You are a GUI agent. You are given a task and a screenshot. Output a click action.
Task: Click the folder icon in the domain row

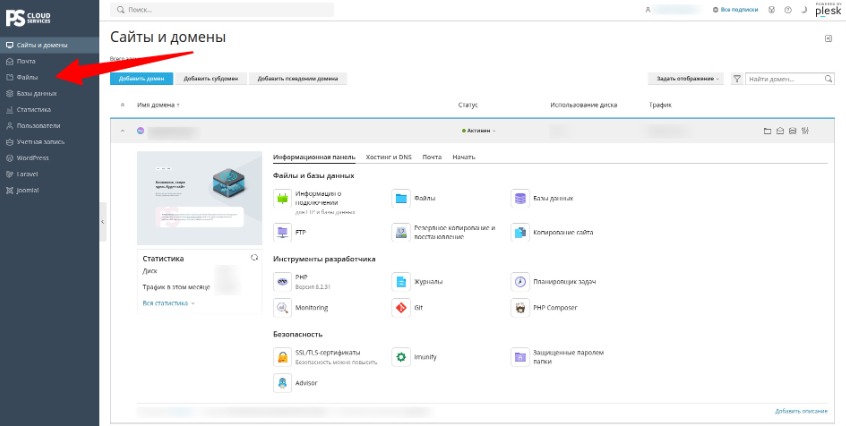tap(767, 131)
